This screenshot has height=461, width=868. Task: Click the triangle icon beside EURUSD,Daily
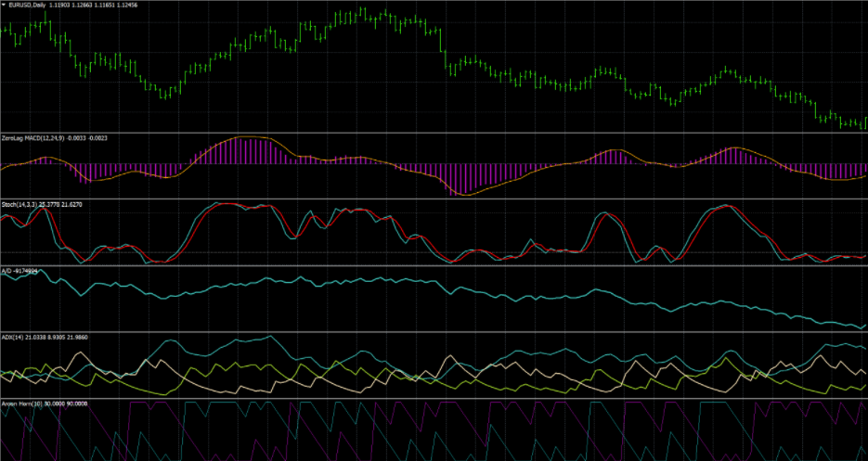point(4,5)
